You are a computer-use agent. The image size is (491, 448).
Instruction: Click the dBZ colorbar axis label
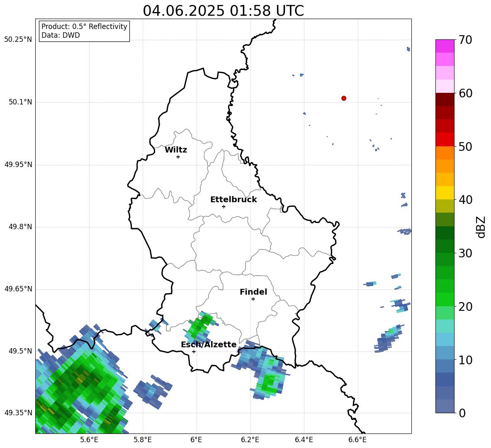[x=481, y=227]
